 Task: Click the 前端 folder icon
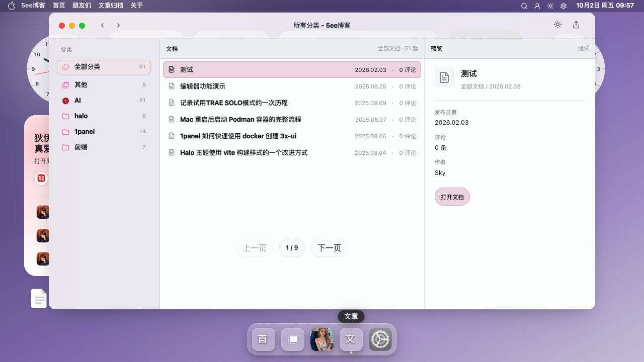pos(65,147)
